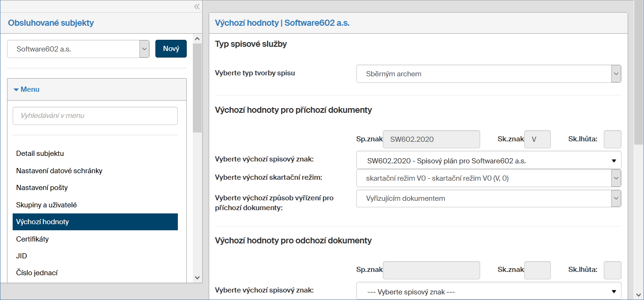Click the left panel scrollbar down arrow
Image resolution: width=644 pixels, height=300 pixels.
[197, 278]
